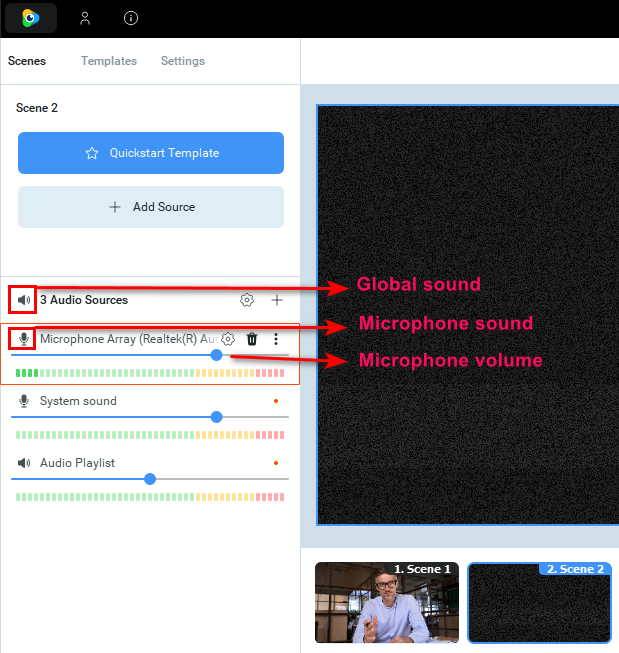The width and height of the screenshot is (619, 653).
Task: Switch to the Settings tab
Action: [x=182, y=61]
